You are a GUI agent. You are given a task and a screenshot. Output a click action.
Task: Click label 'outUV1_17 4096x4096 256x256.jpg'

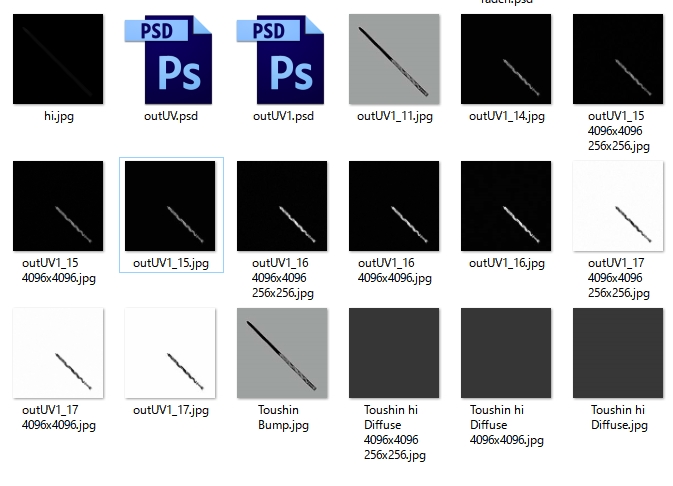click(x=619, y=278)
